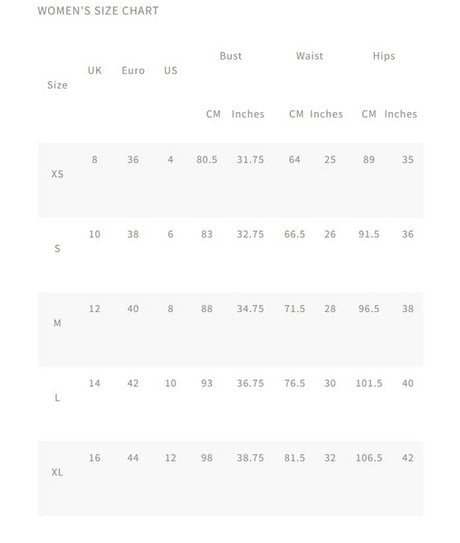The width and height of the screenshot is (460, 543).
Task: Click the 80.5 bust CM value
Action: click(207, 160)
